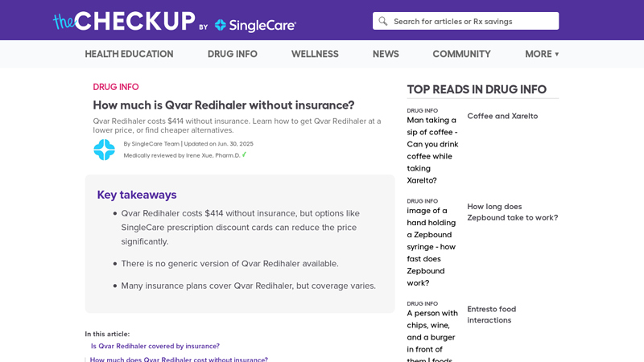Viewport: 644px width, 362px height.
Task: Click the SingleCare Team author link
Action: pos(155,144)
